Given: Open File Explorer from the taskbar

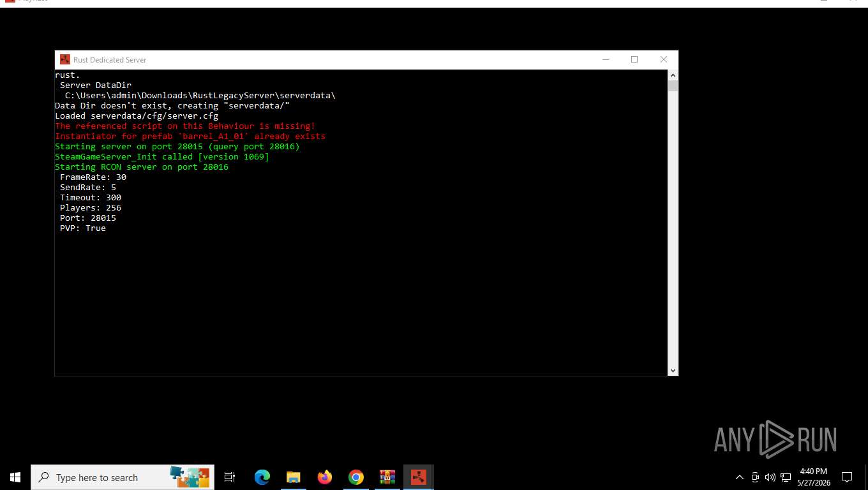Looking at the screenshot, I should [294, 477].
